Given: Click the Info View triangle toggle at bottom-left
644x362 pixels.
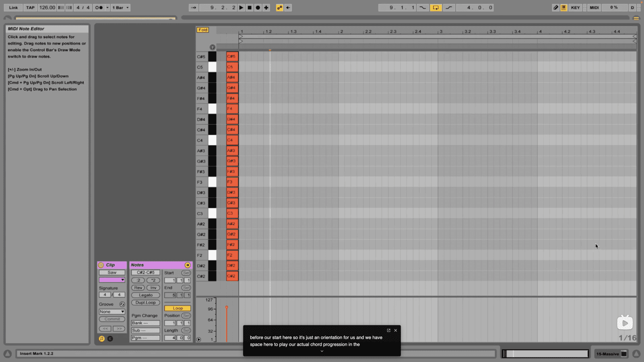Looking at the screenshot, I should point(8,354).
